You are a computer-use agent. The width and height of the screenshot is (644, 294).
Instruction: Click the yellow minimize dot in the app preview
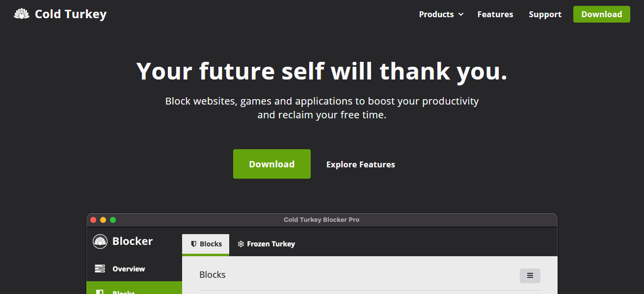(103, 220)
